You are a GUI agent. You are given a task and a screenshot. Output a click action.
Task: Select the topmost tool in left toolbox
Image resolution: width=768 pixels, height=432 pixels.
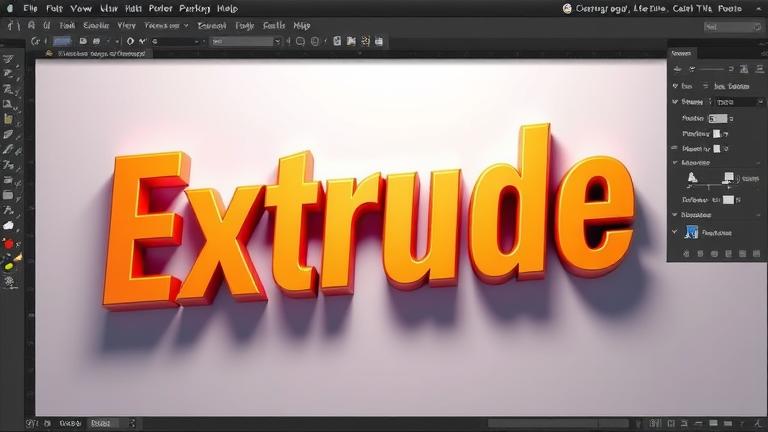tap(8, 59)
